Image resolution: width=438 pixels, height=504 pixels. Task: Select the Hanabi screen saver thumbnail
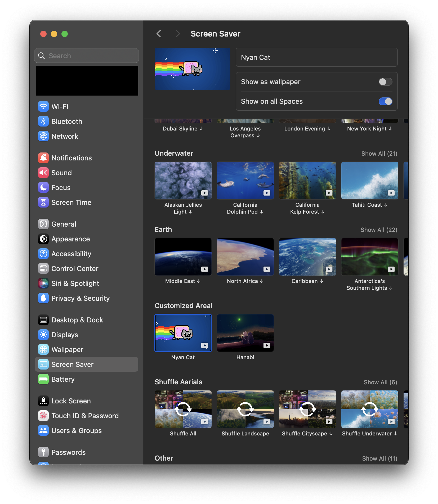coord(245,333)
